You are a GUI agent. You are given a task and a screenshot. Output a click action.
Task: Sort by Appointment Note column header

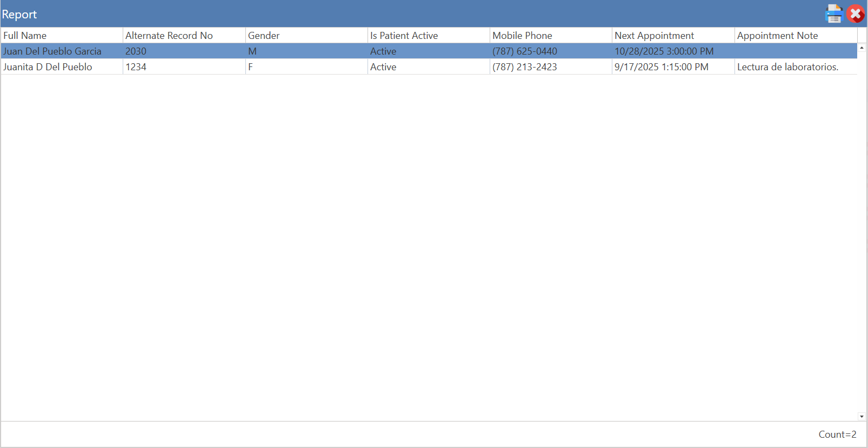point(796,35)
